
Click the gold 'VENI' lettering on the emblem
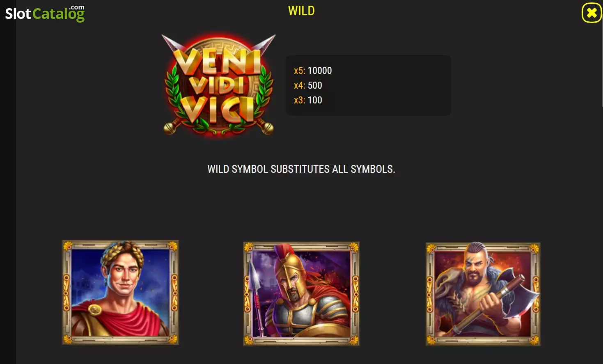coord(218,62)
